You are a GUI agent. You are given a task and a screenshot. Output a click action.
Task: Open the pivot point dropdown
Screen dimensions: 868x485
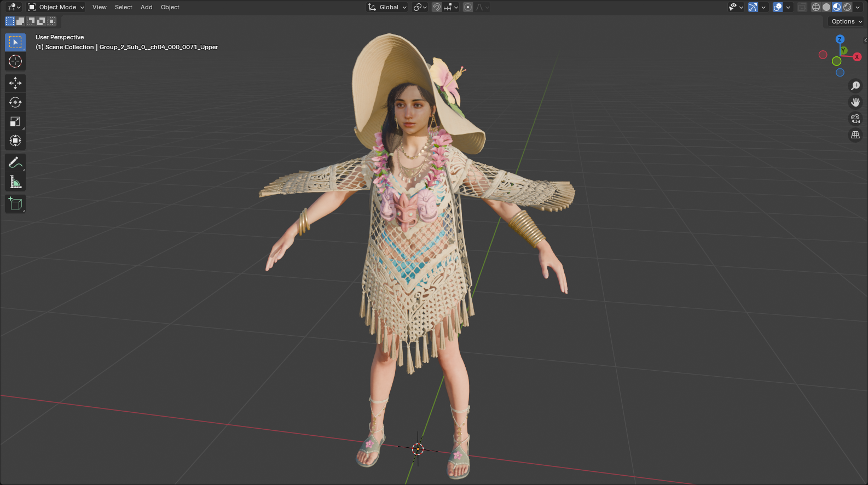tap(420, 7)
